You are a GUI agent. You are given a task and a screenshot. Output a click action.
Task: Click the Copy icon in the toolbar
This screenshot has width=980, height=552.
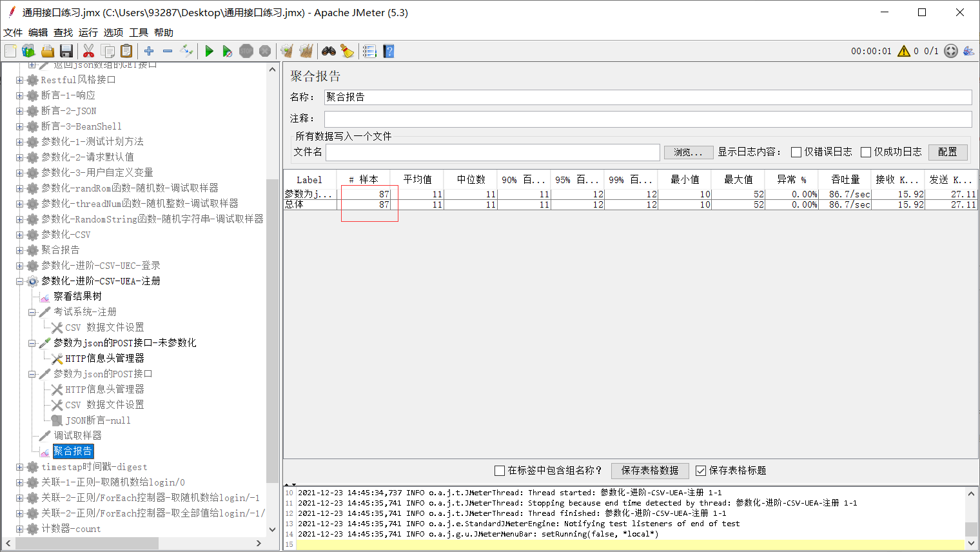coord(108,51)
